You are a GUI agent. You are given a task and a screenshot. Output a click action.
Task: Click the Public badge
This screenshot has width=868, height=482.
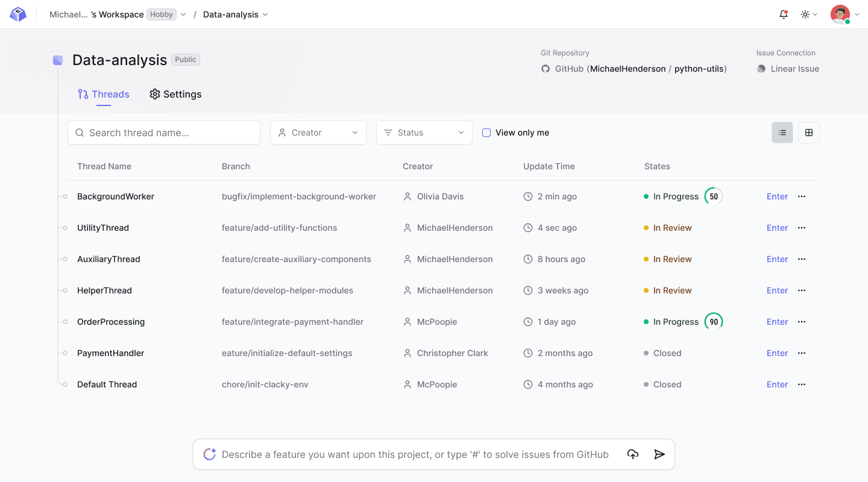click(x=186, y=60)
